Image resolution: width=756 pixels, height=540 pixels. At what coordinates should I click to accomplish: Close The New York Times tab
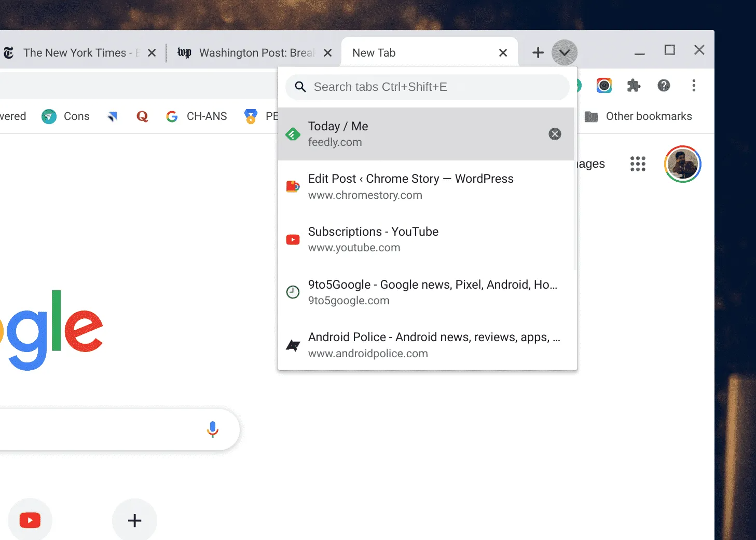click(x=152, y=53)
